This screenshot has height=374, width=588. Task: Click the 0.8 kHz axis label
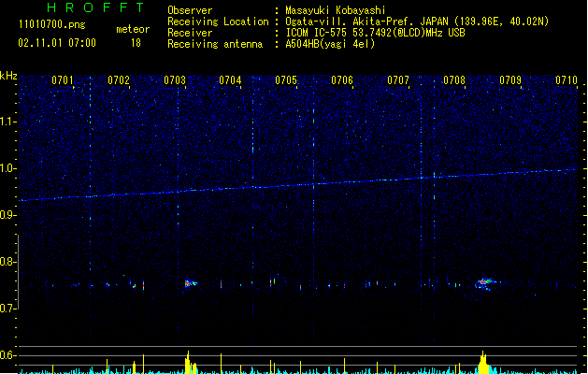click(x=7, y=262)
